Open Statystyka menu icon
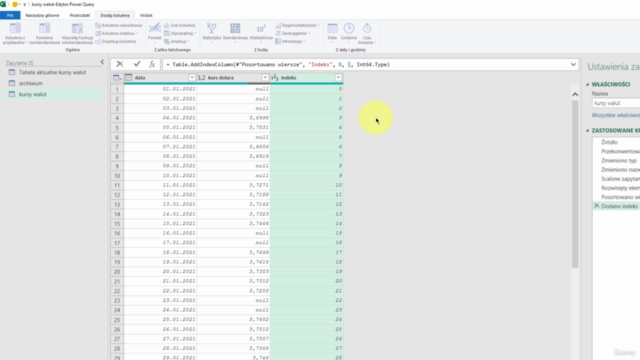Viewport: 640px width, 360px height. pyautogui.click(x=211, y=28)
